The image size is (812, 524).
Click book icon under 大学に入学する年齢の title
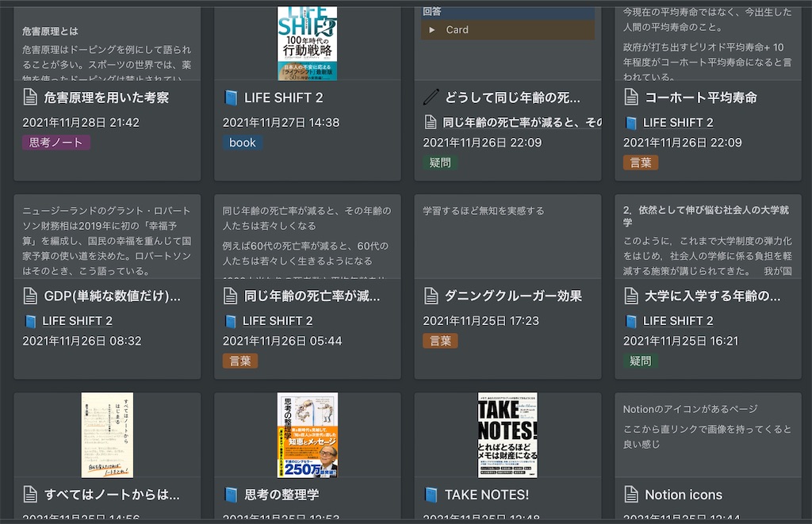tap(630, 321)
